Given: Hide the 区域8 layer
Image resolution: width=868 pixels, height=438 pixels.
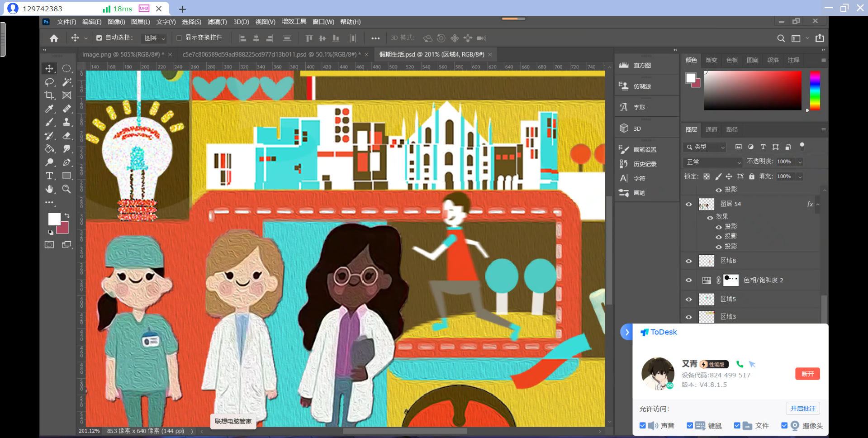Looking at the screenshot, I should (688, 261).
